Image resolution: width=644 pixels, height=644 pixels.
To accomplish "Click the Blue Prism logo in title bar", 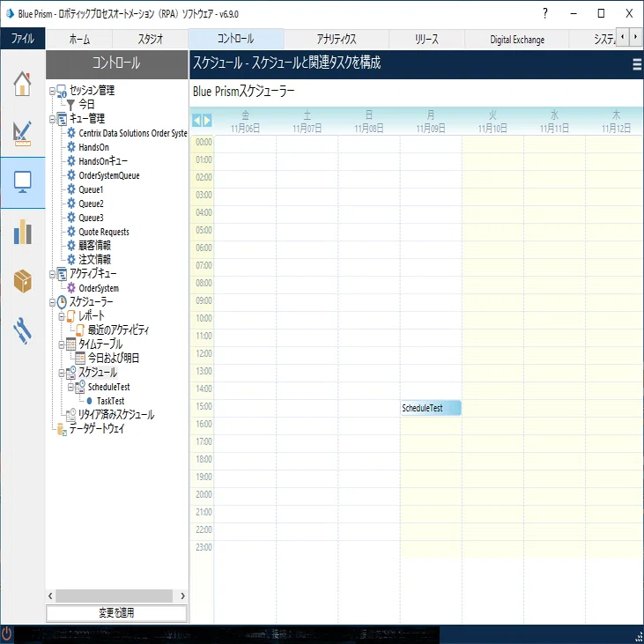I will (10, 13).
